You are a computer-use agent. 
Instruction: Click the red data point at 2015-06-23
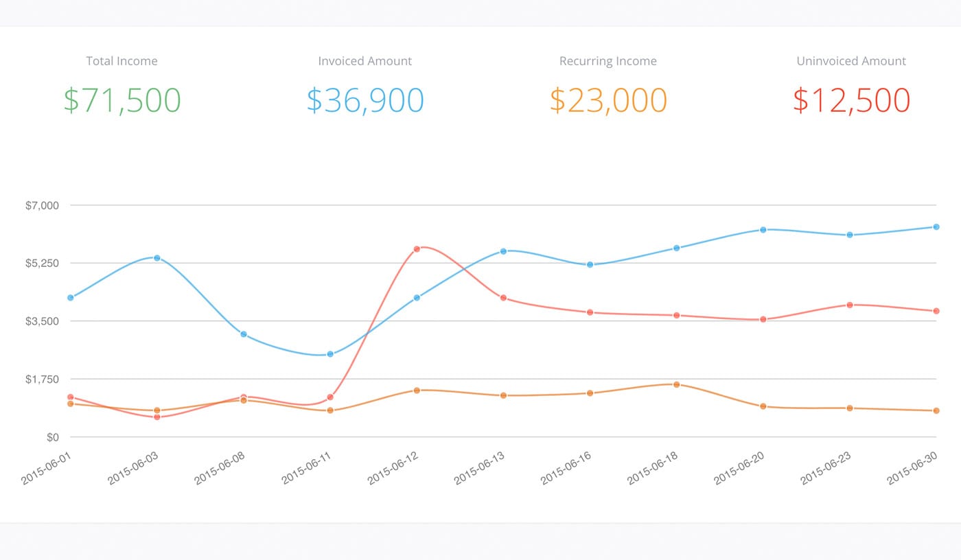[850, 305]
